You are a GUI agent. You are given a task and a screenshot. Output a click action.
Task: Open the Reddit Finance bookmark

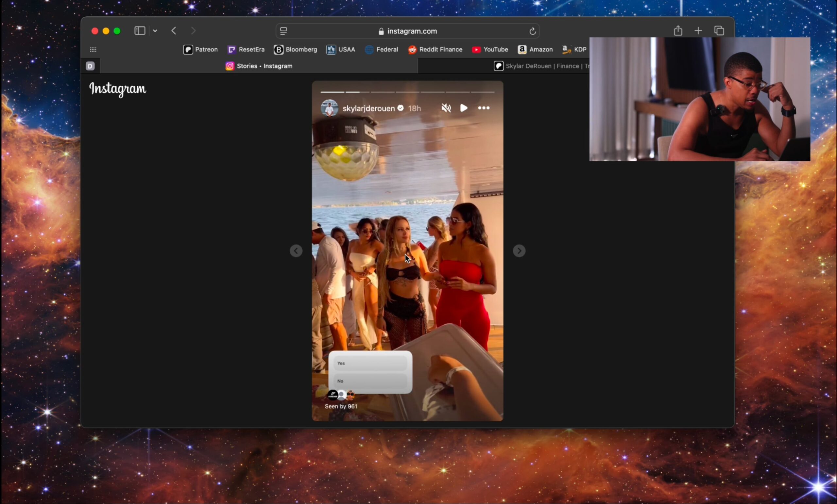point(435,50)
